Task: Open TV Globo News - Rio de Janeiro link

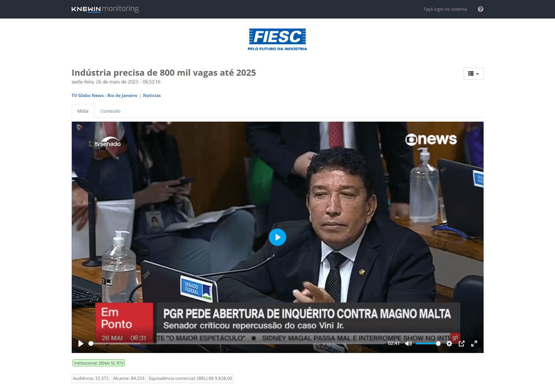Action: (104, 96)
